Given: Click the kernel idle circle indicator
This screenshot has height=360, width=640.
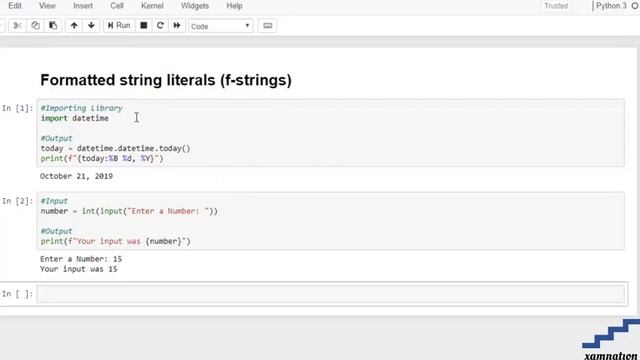Looking at the screenshot, I should click(x=635, y=6).
